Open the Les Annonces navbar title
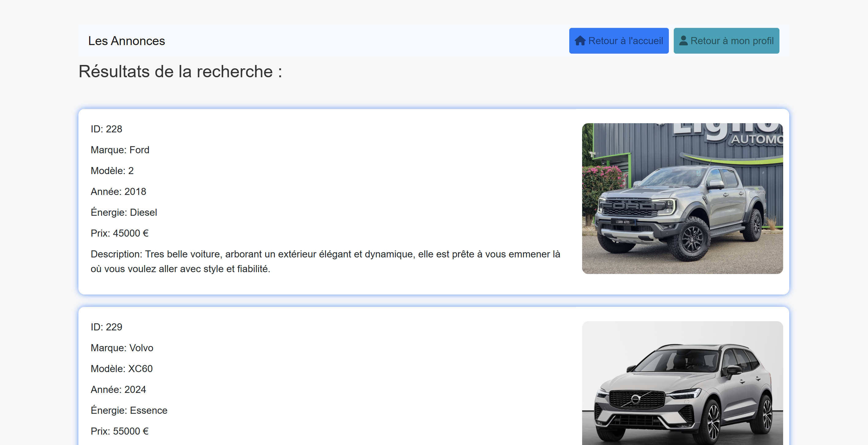The height and width of the screenshot is (445, 868). tap(126, 41)
